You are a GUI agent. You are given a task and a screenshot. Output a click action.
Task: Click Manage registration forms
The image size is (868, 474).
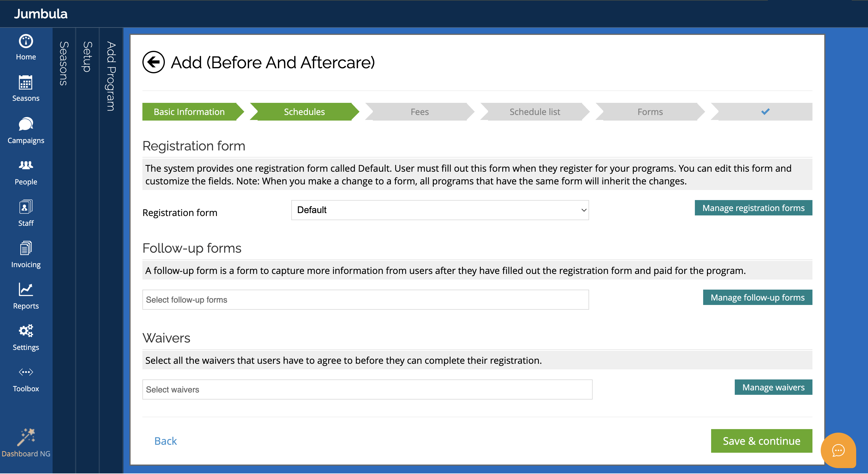(x=753, y=208)
